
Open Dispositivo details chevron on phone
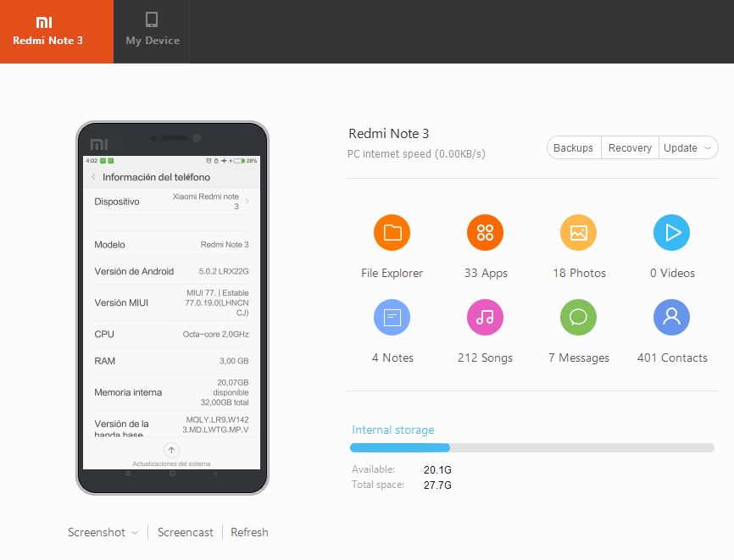[247, 201]
